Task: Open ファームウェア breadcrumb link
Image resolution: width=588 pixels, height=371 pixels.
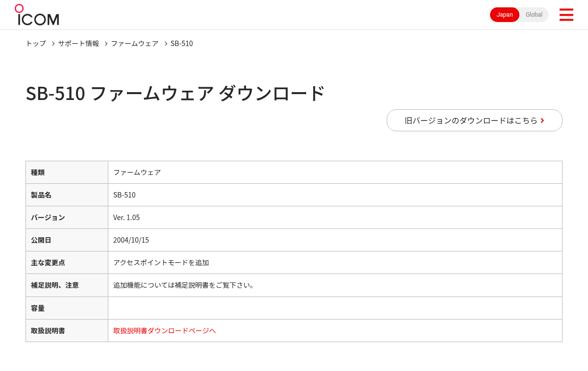Action: [135, 44]
